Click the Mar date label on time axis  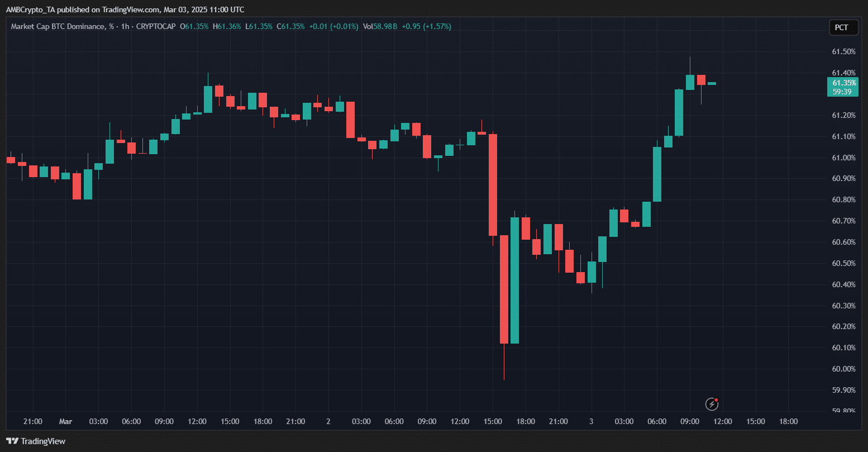tap(66, 421)
